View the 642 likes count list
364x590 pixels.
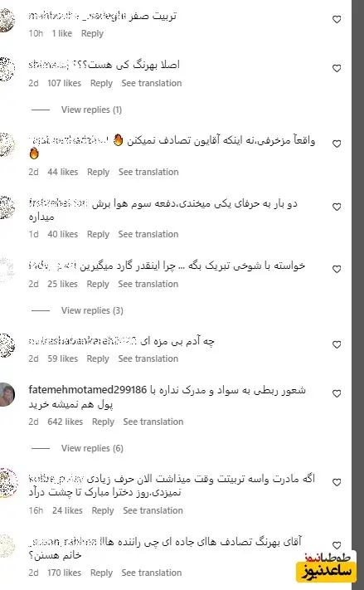click(65, 422)
